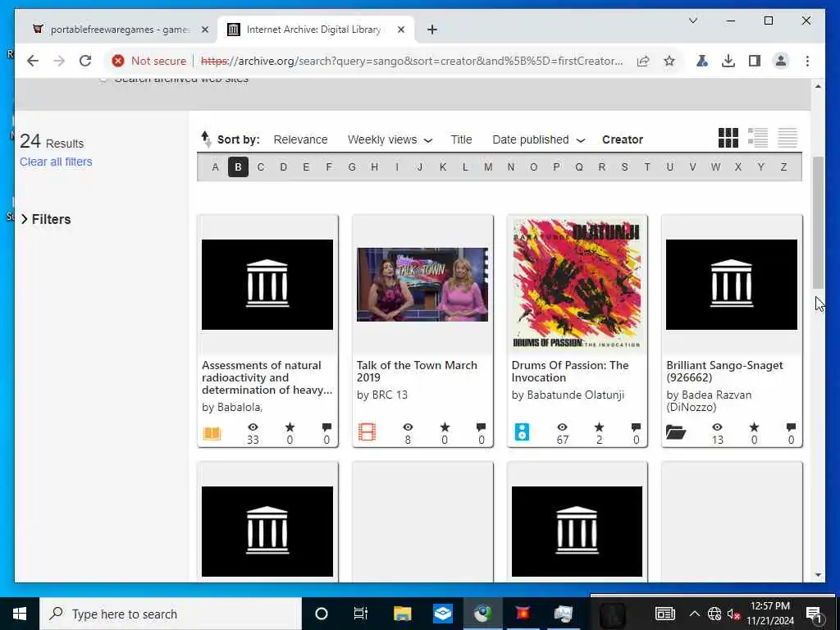Click the Windows taskbar search box
Image resolution: width=840 pixels, height=630 pixels.
pos(171,614)
